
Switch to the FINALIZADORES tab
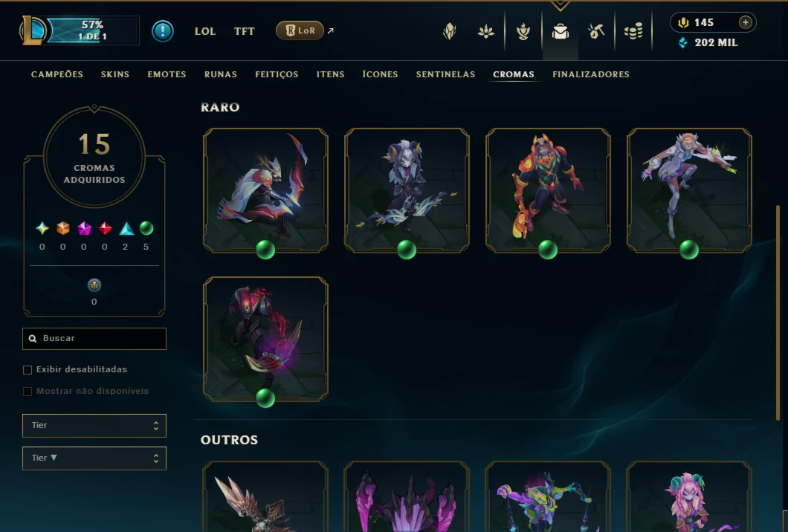590,74
